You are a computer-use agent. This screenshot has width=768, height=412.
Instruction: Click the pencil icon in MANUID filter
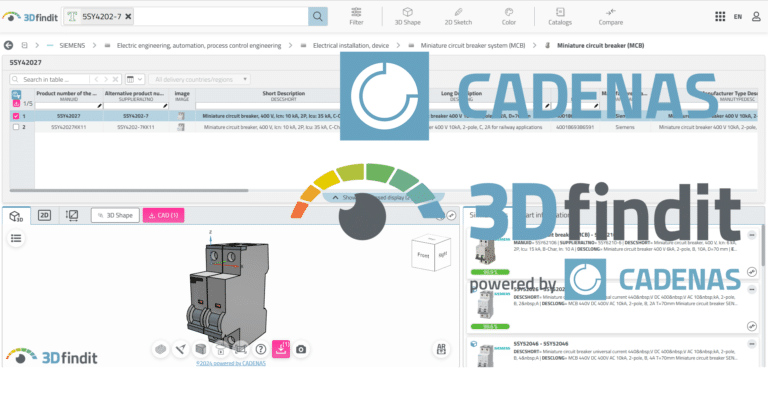99,106
